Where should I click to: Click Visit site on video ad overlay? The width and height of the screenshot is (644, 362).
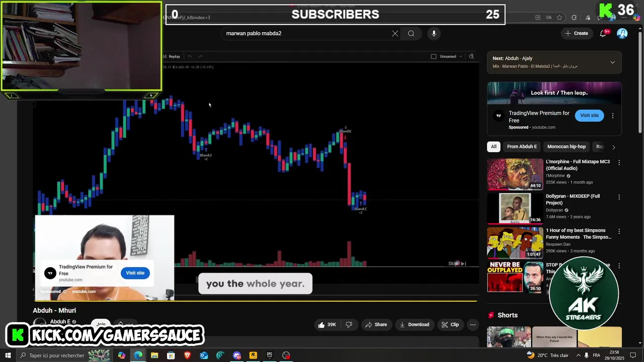pos(135,273)
